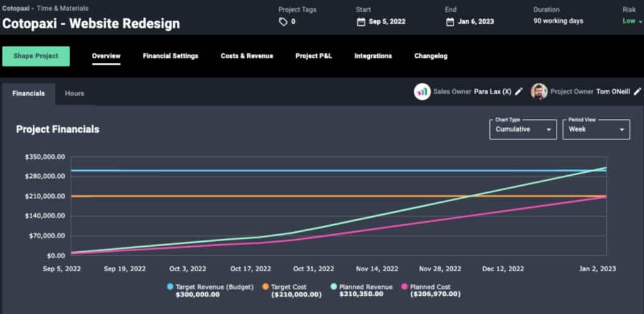Click the Shape Project button

coord(36,56)
